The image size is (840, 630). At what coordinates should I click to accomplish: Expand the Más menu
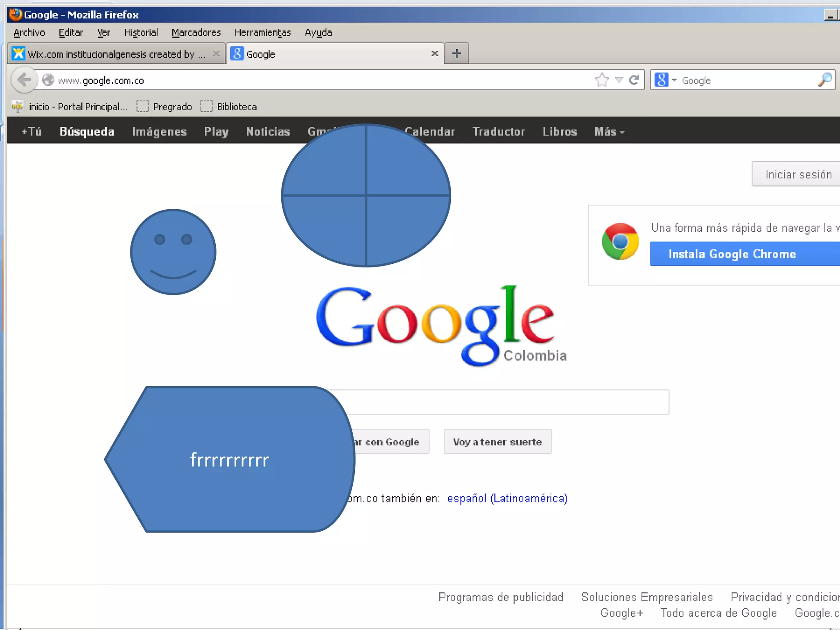pyautogui.click(x=609, y=131)
